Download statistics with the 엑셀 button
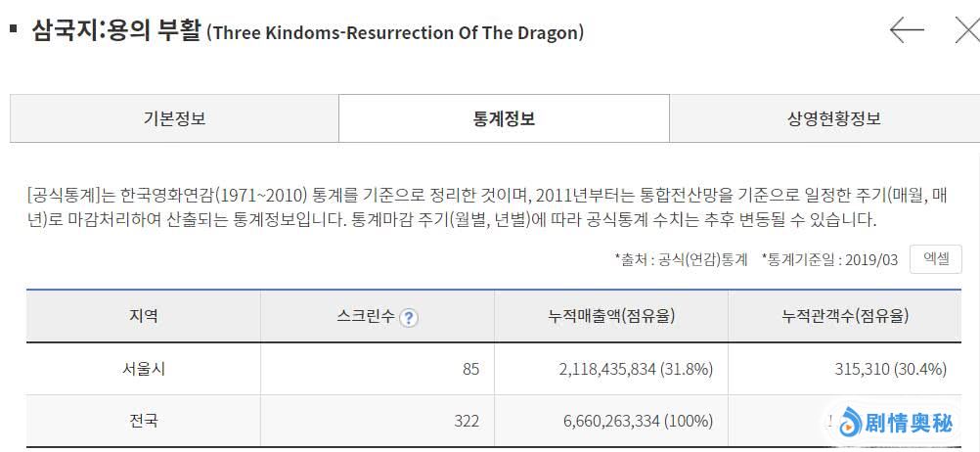 (x=935, y=259)
